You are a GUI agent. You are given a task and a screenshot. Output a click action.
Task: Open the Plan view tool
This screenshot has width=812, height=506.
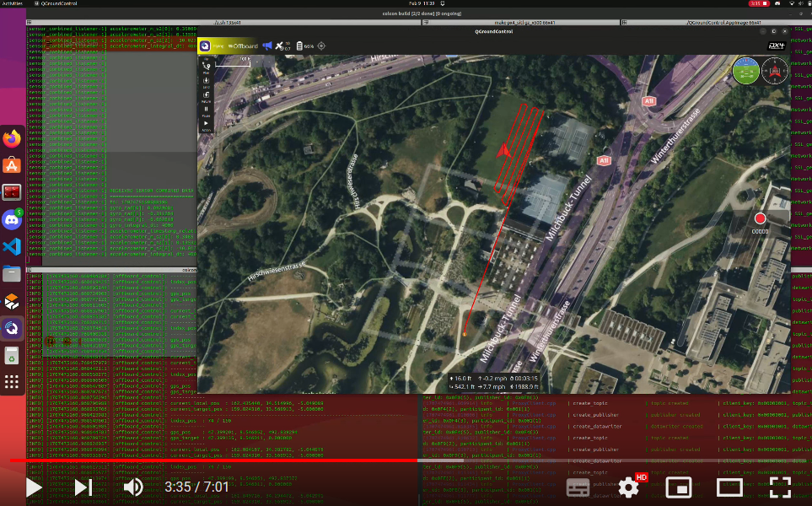[x=206, y=67]
